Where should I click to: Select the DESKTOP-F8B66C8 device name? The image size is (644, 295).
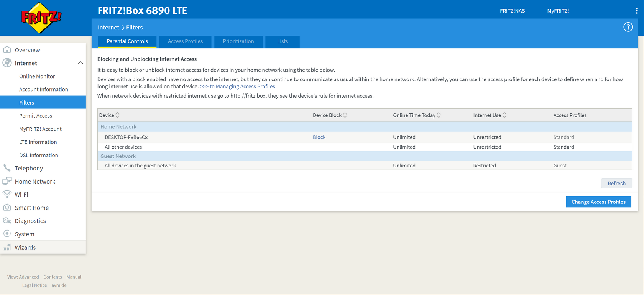coord(126,137)
